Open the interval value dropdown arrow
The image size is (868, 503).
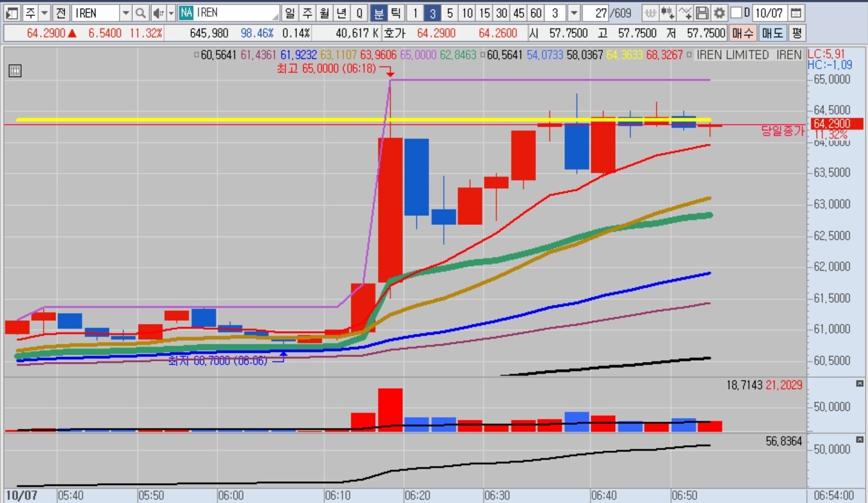click(x=573, y=13)
